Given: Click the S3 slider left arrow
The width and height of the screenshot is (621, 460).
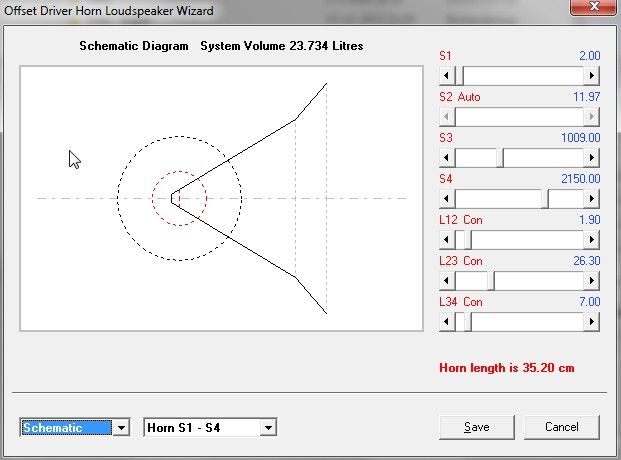Looking at the screenshot, I should pos(447,157).
